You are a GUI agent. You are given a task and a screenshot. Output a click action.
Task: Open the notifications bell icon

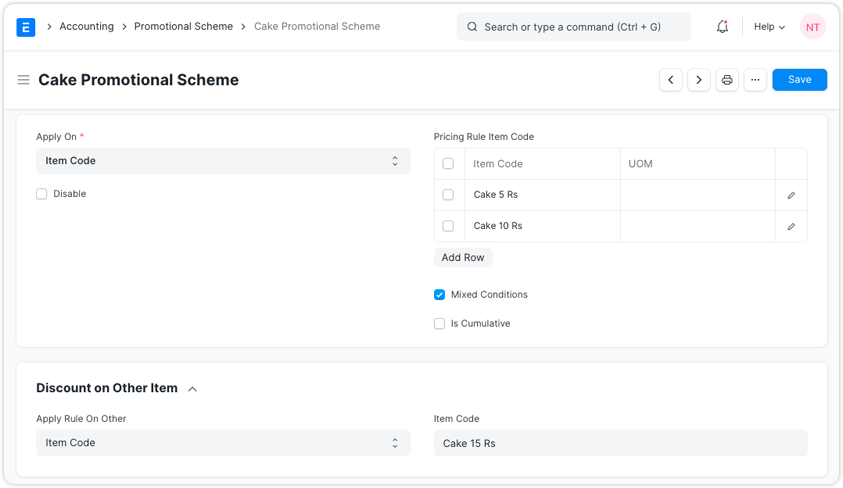[722, 27]
